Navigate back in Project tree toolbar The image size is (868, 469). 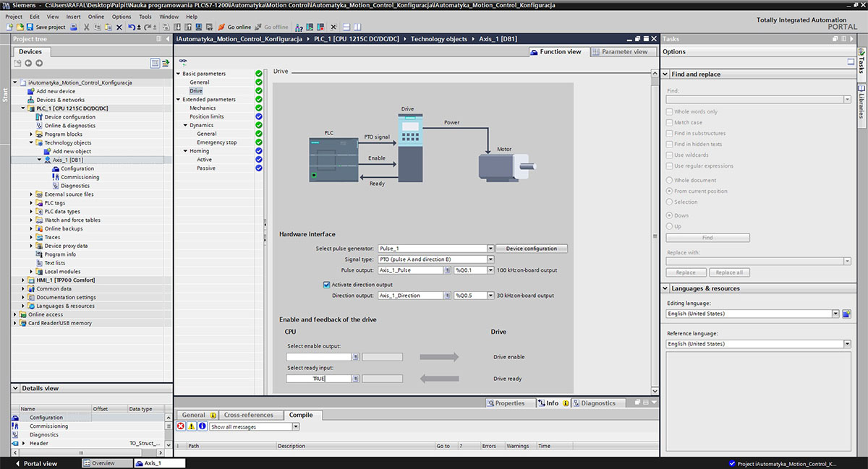coord(29,63)
